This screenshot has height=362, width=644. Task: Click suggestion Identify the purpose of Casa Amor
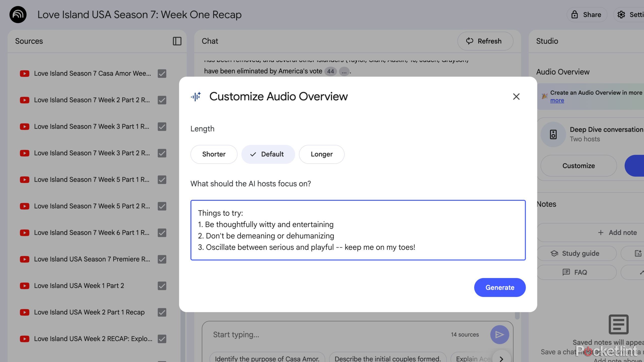coord(267,358)
